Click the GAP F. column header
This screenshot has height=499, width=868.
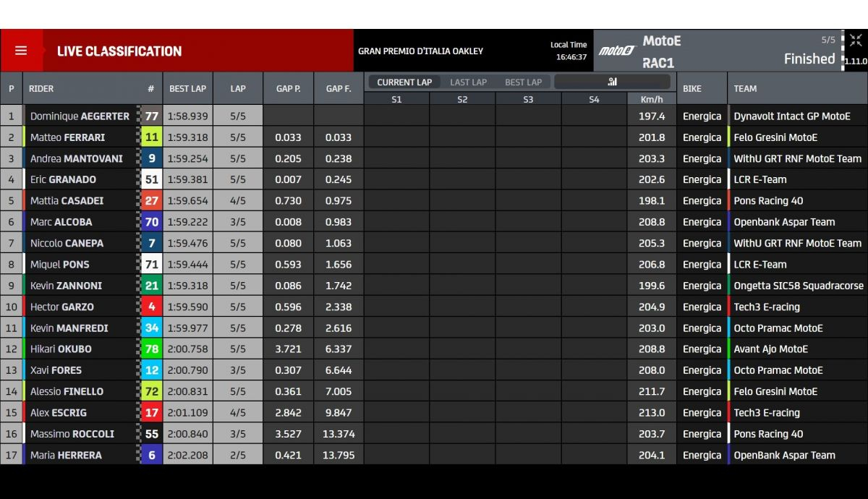click(x=339, y=89)
